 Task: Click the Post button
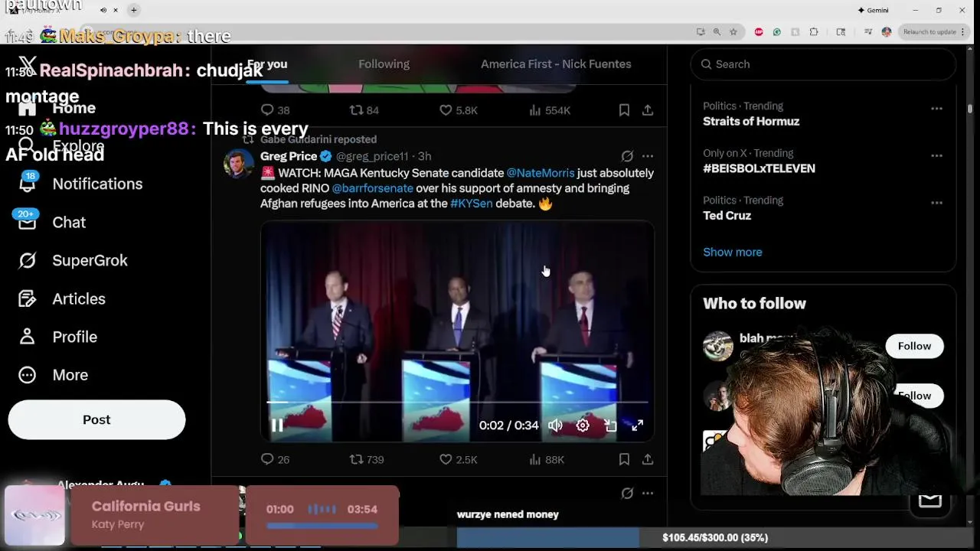(96, 419)
